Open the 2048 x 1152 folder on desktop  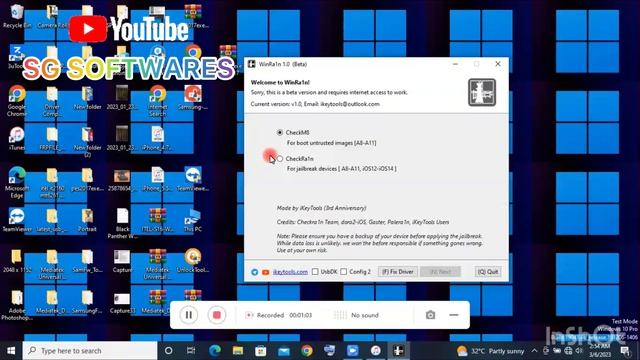coord(17,261)
